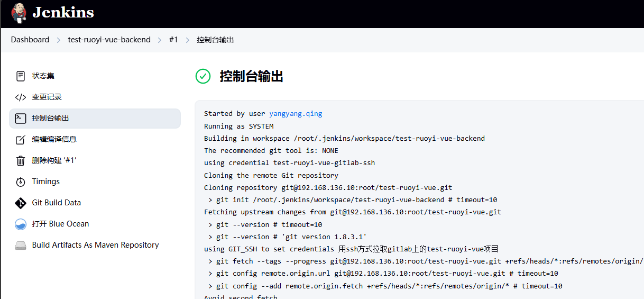Viewport: 644px width, 299px height.
Task: Select the 控制台输出 sidebar item
Action: 95,119
